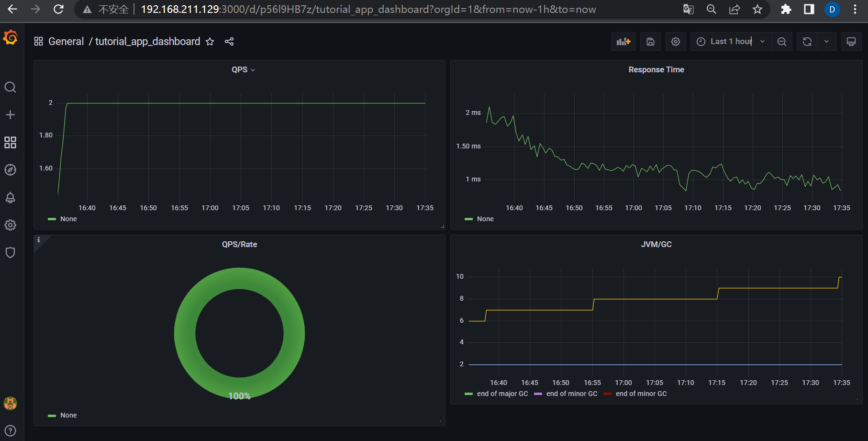Viewport: 868px width, 441px height.
Task: Open the Dashboards icon in sidebar
Action: click(x=10, y=142)
